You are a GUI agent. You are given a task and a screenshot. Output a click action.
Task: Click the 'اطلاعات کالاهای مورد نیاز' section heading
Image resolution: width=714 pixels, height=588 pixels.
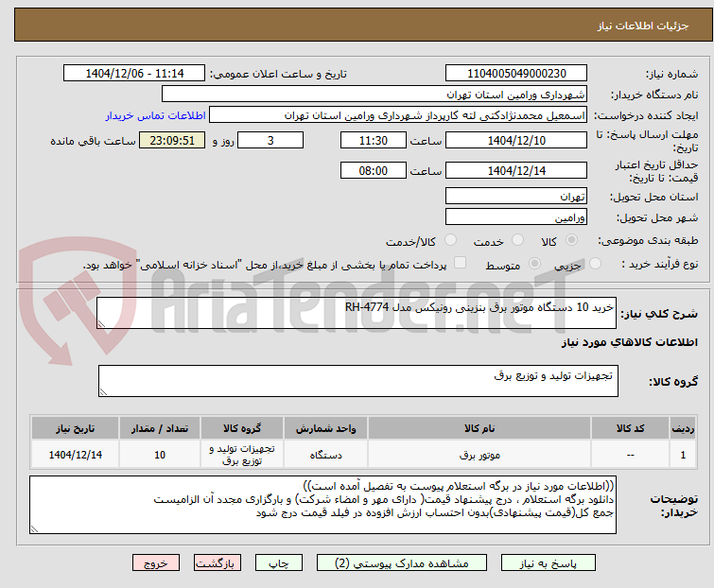click(629, 342)
